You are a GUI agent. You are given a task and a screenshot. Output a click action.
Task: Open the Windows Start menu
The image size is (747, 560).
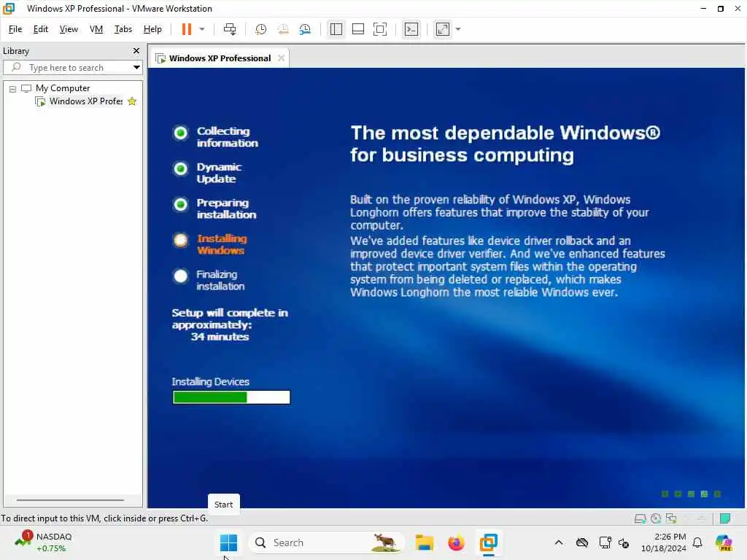[x=228, y=542]
